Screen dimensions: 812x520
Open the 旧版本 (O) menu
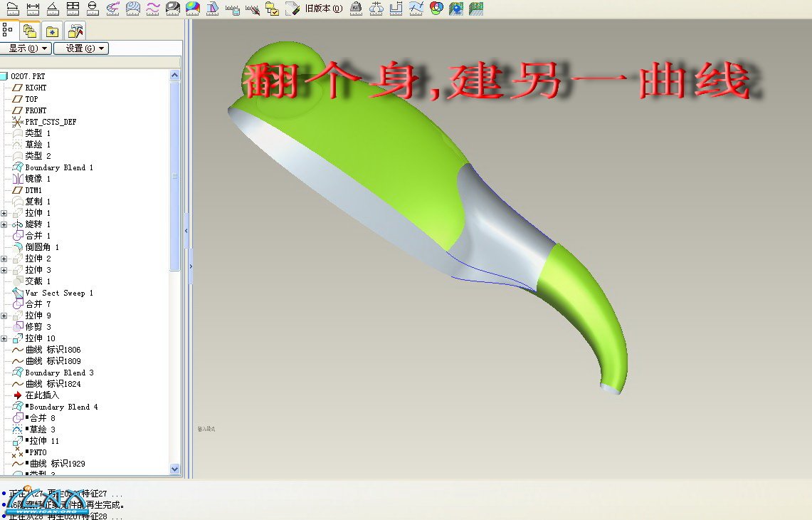coord(324,9)
